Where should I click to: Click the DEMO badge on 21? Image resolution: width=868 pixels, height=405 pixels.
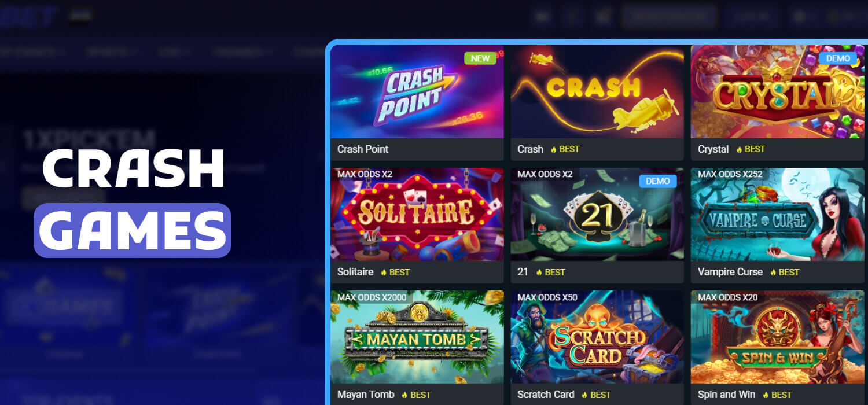point(658,181)
